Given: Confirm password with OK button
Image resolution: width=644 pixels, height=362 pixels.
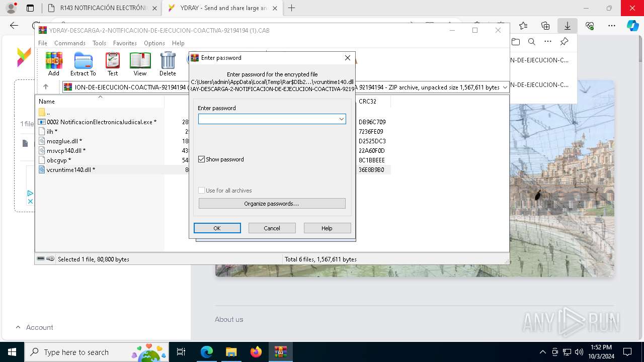Looking at the screenshot, I should click(217, 228).
